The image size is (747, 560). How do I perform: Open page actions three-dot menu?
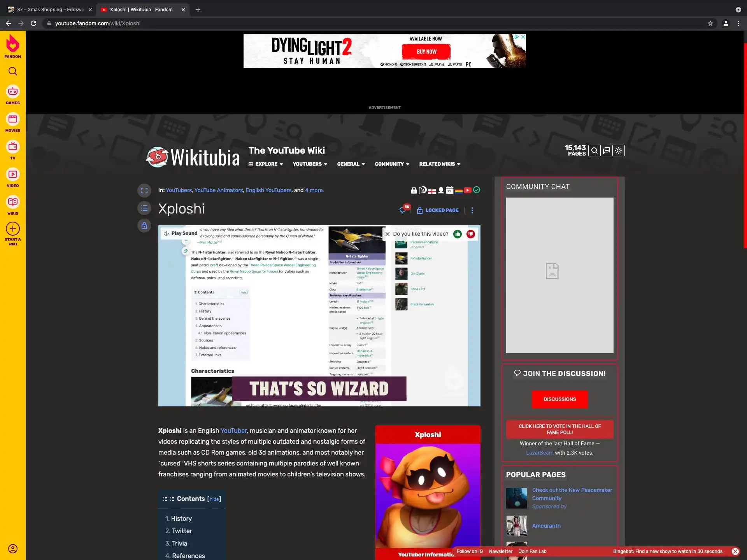tap(472, 210)
